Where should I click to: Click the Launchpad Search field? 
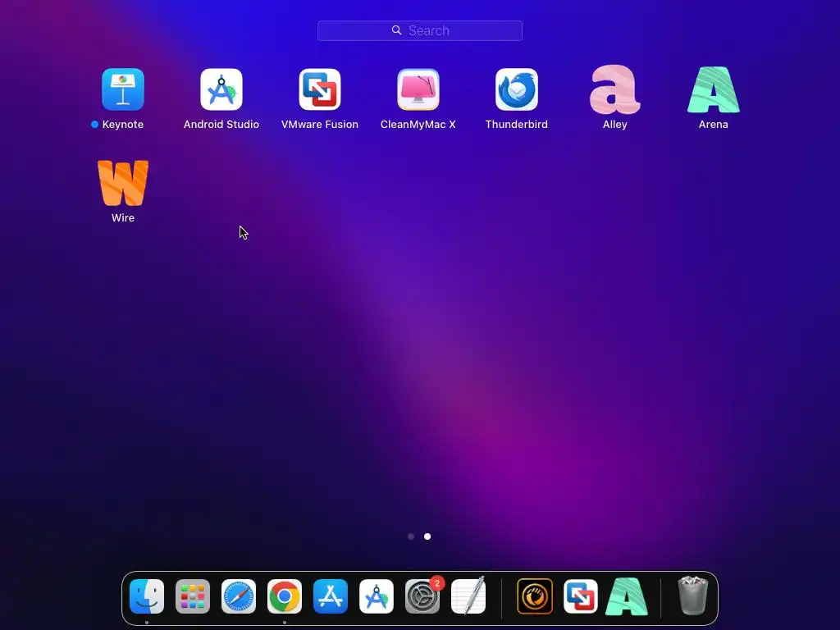point(420,30)
